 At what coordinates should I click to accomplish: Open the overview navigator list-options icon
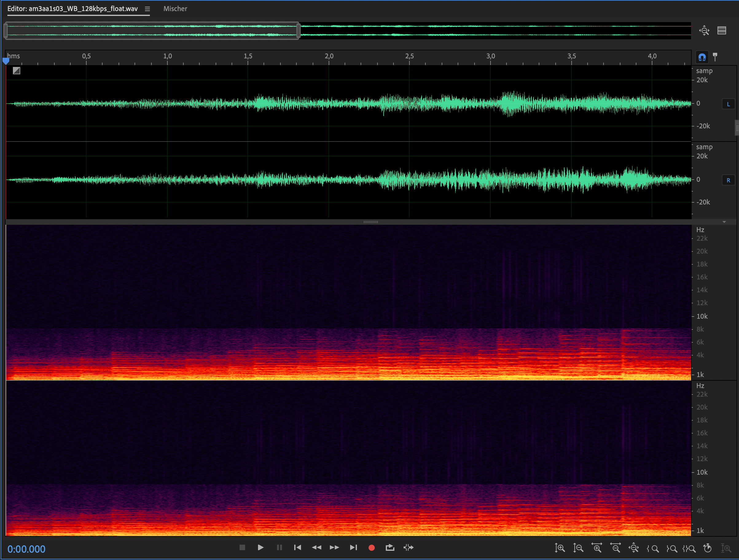(721, 31)
